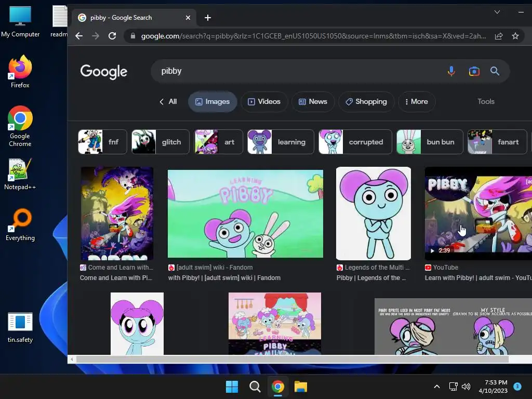Image resolution: width=532 pixels, height=399 pixels.
Task: Select the Notepad++ desktop shortcut
Action: pyautogui.click(x=20, y=174)
